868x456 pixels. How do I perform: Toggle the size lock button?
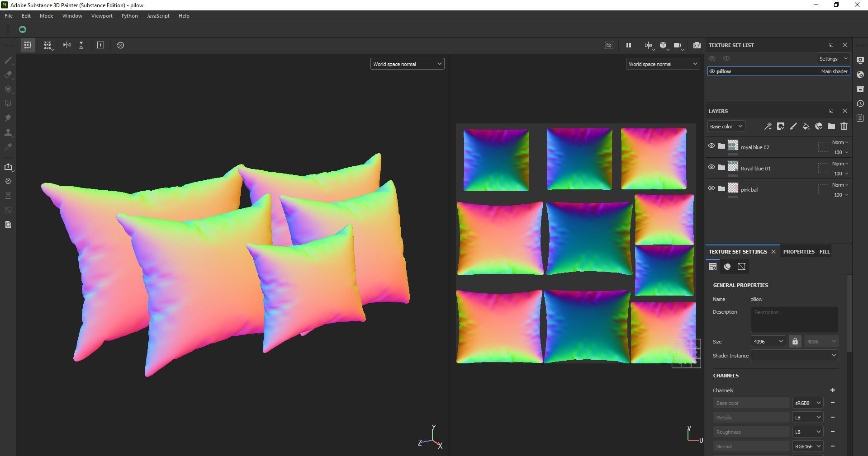click(x=795, y=342)
